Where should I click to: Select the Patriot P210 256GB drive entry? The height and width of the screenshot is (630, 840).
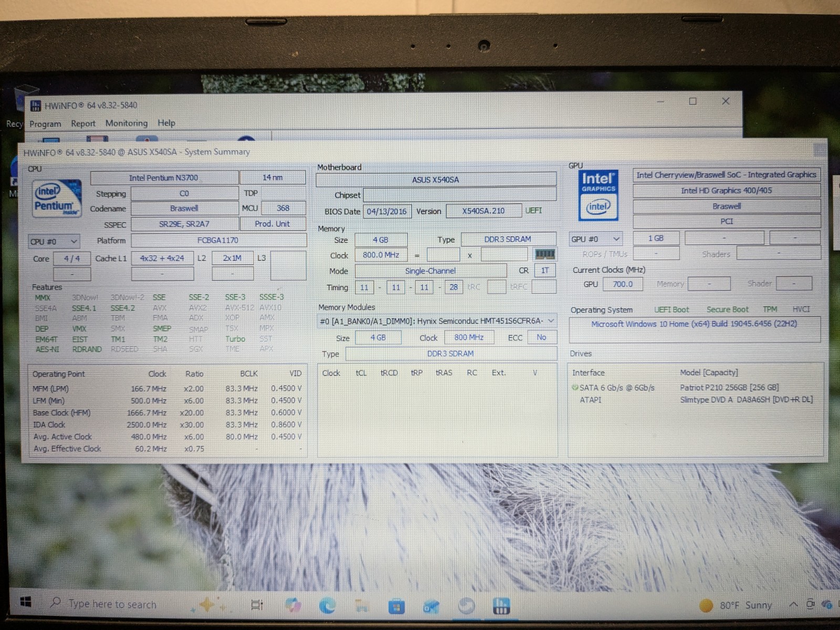[x=696, y=387]
